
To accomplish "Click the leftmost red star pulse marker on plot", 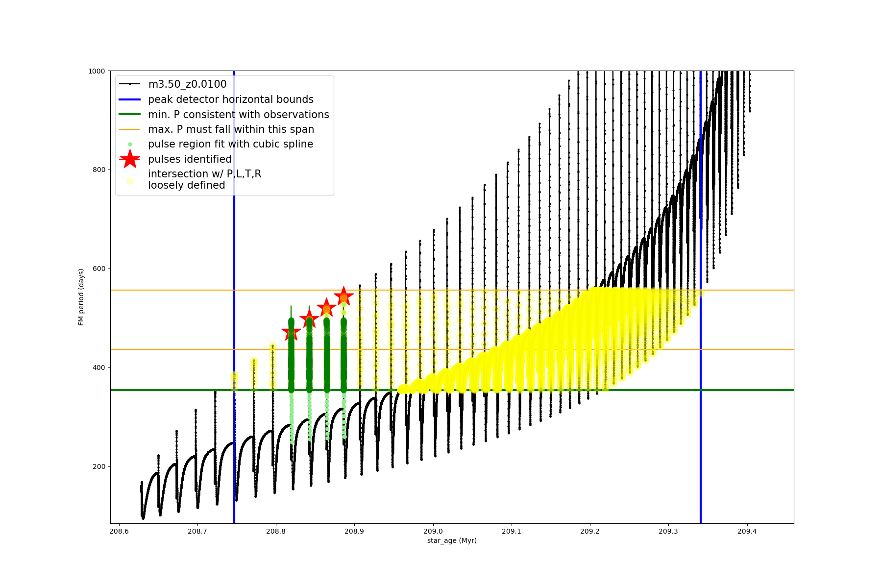I will (292, 332).
